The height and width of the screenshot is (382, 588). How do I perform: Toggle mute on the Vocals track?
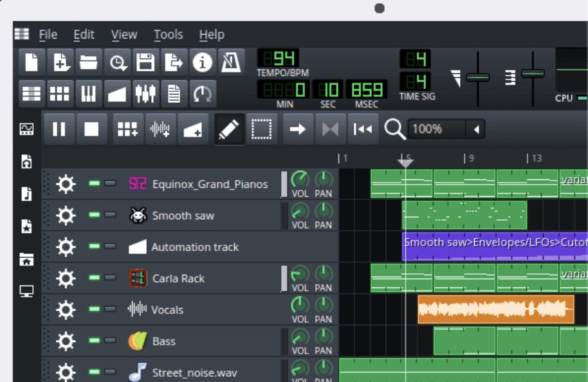pos(95,310)
